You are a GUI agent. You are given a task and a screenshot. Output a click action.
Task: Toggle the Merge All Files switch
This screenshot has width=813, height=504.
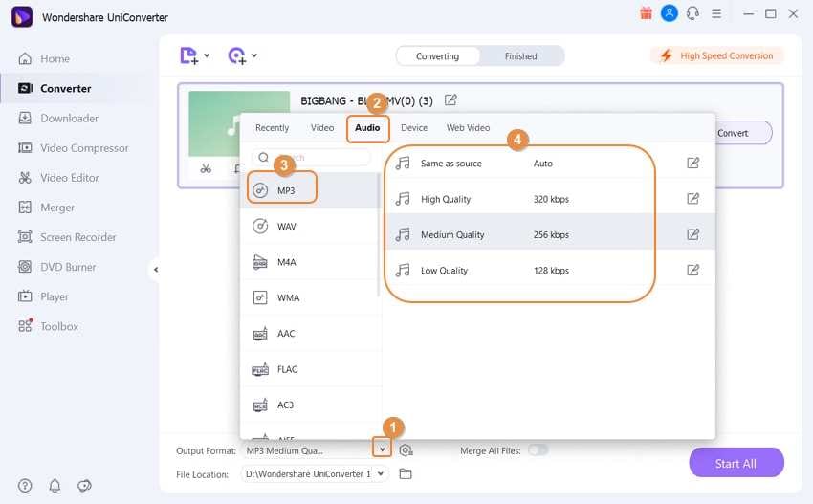point(538,449)
